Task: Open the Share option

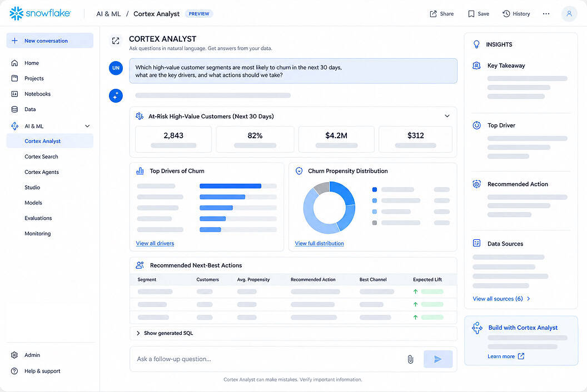Action: [x=442, y=14]
